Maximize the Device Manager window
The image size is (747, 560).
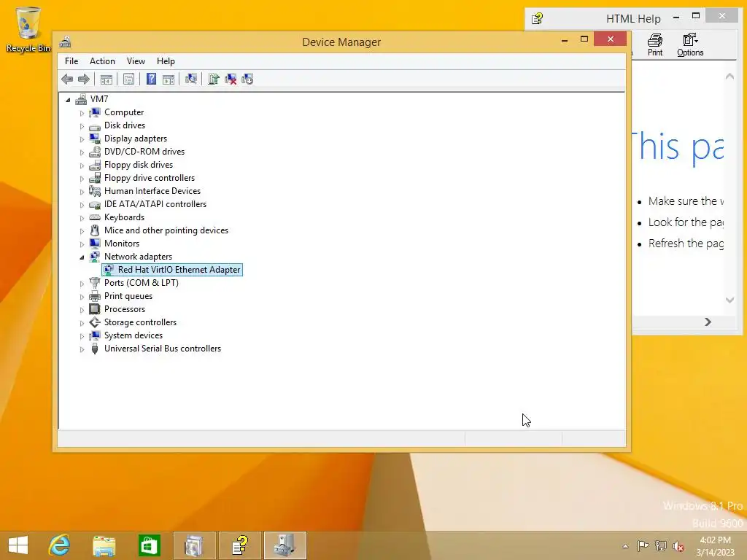click(584, 39)
